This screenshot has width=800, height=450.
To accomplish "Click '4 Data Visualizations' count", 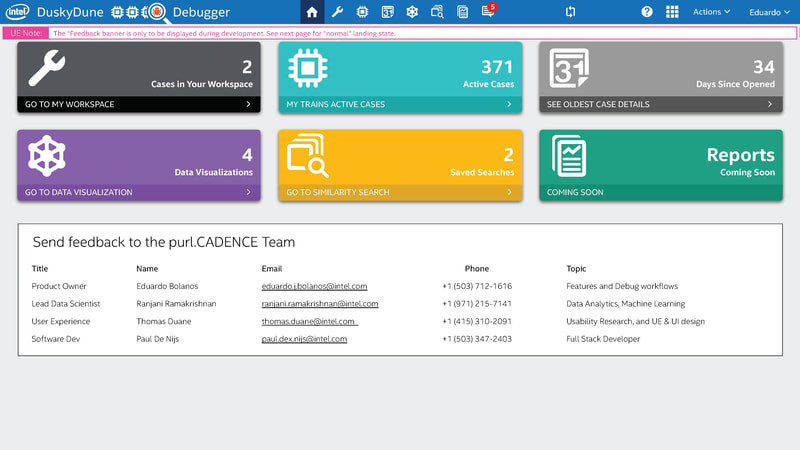I will coord(213,162).
